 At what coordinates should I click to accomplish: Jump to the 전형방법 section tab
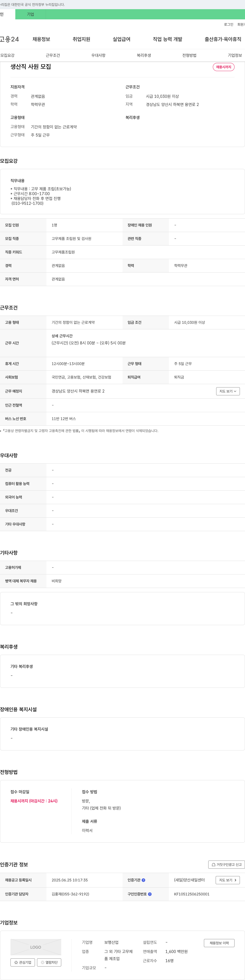coord(189,55)
